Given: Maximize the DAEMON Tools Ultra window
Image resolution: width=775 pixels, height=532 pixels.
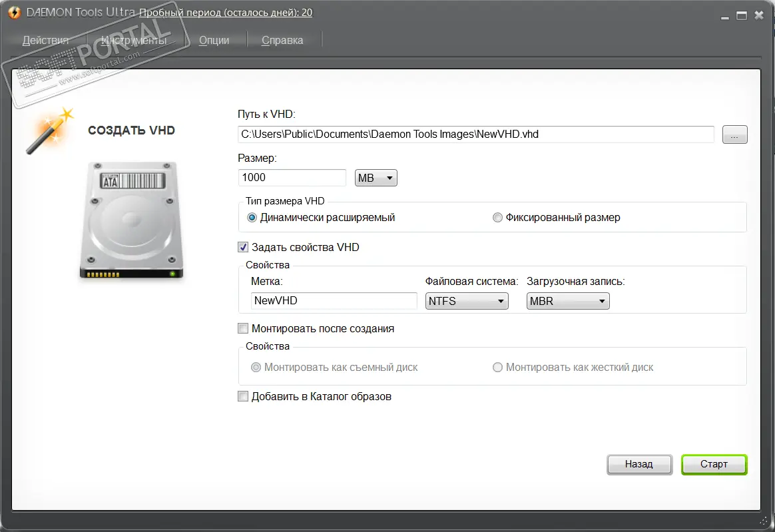Looking at the screenshot, I should [x=741, y=15].
